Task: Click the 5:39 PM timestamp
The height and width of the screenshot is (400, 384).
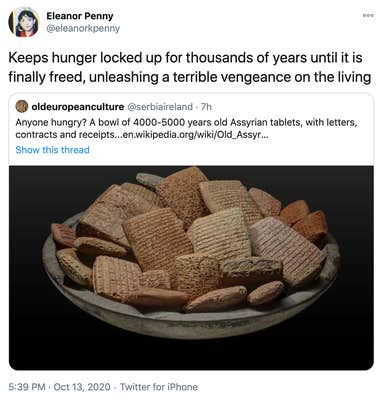Action: [27, 387]
